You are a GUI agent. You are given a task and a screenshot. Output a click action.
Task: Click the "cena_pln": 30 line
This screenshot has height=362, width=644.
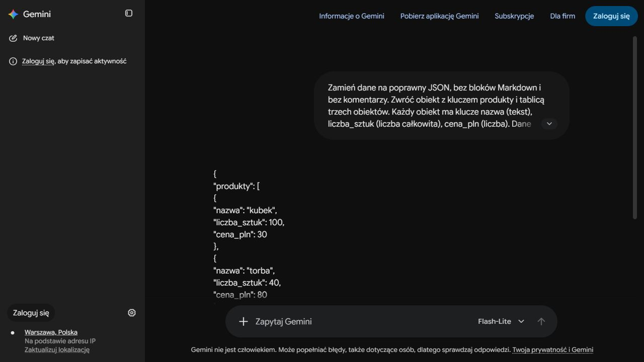(240, 234)
